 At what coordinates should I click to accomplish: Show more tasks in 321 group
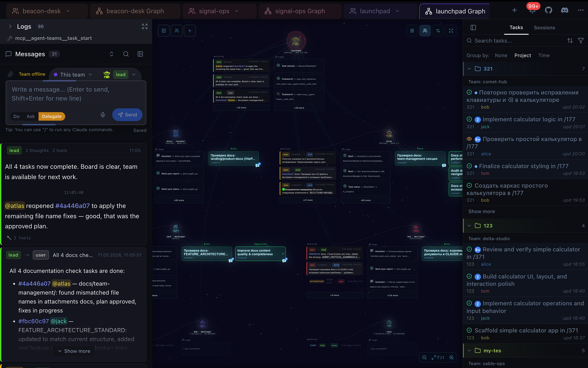481,211
